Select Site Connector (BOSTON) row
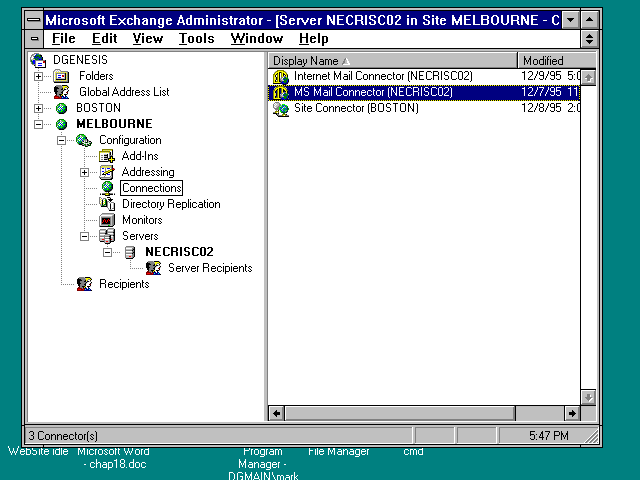This screenshot has width=640, height=480. 424,108
